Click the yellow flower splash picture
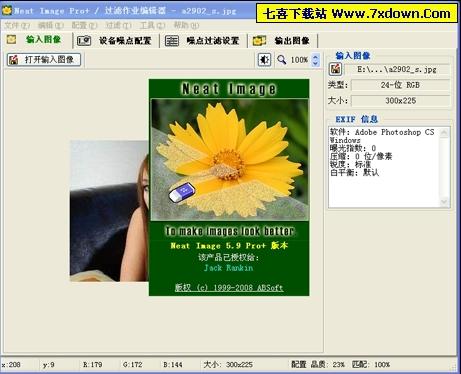This screenshot has height=374, width=461. [x=230, y=160]
